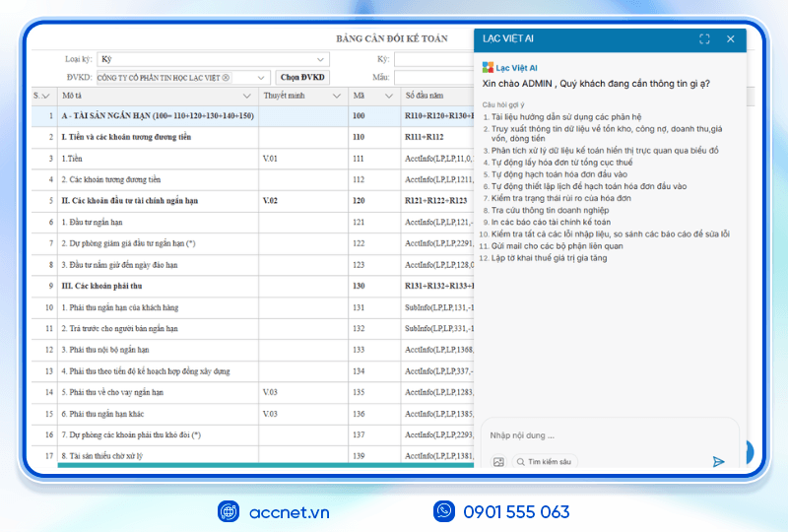Focus the Nhập nội dung chat box
The width and height of the screenshot is (788, 532).
[x=609, y=435]
